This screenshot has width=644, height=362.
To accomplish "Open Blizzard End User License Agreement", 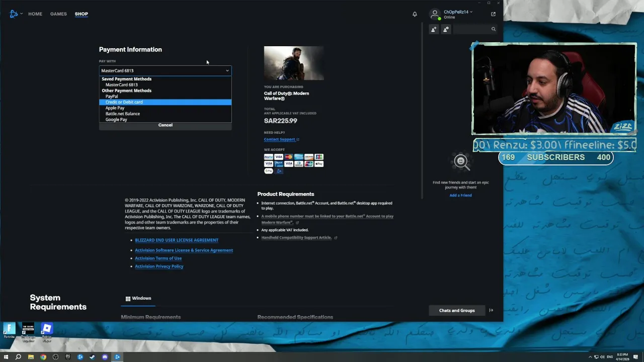I will [177, 240].
